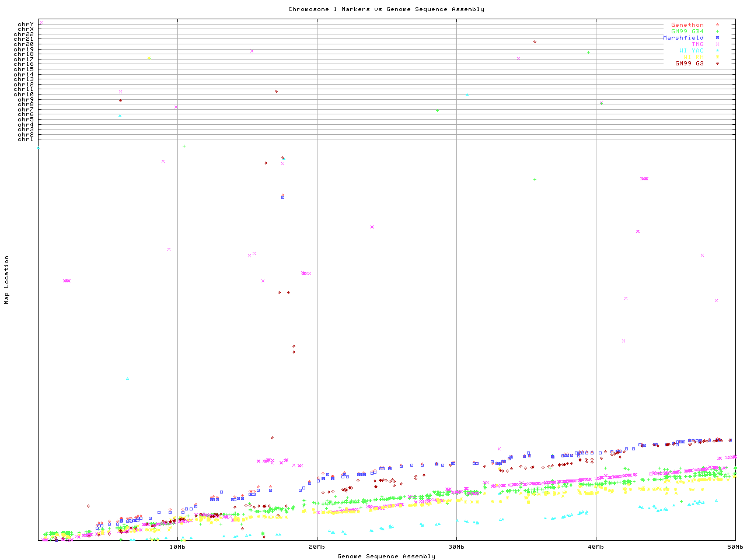Click the Genethon legend label

coord(687,25)
